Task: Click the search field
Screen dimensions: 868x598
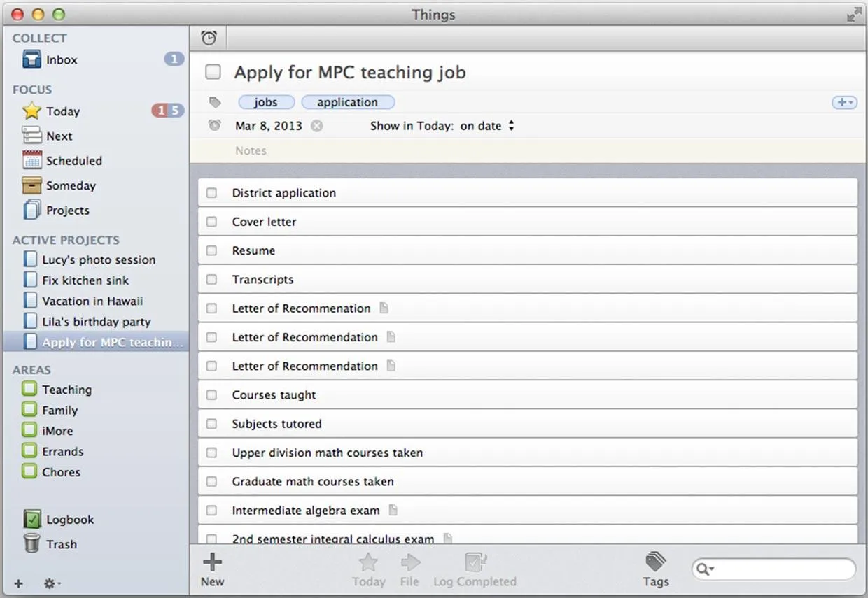Action: pyautogui.click(x=773, y=569)
